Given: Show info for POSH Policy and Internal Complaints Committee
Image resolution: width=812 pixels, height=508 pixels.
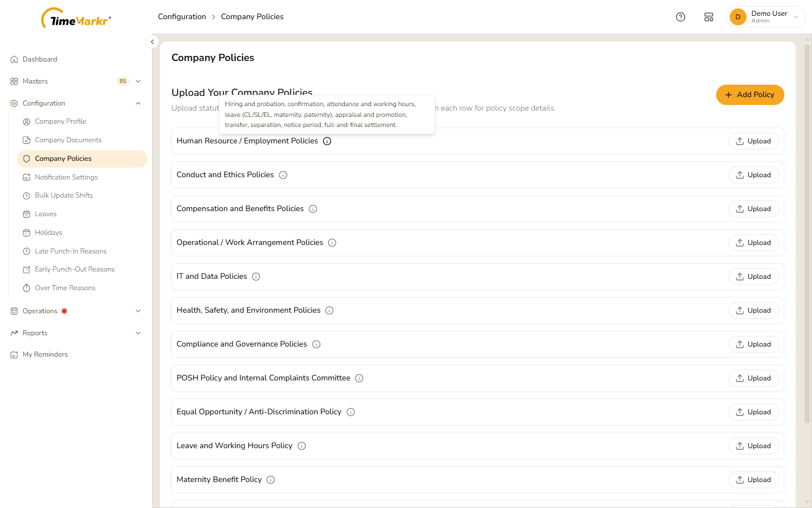Looking at the screenshot, I should [359, 378].
